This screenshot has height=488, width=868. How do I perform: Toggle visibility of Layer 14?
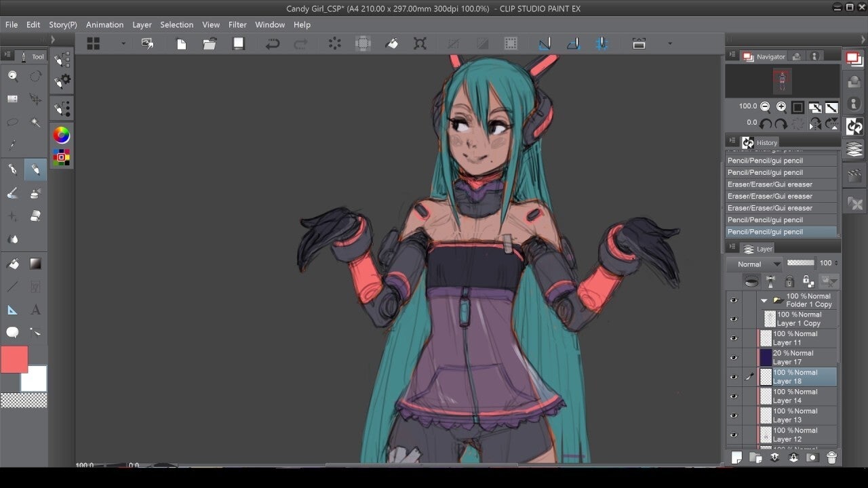click(733, 396)
